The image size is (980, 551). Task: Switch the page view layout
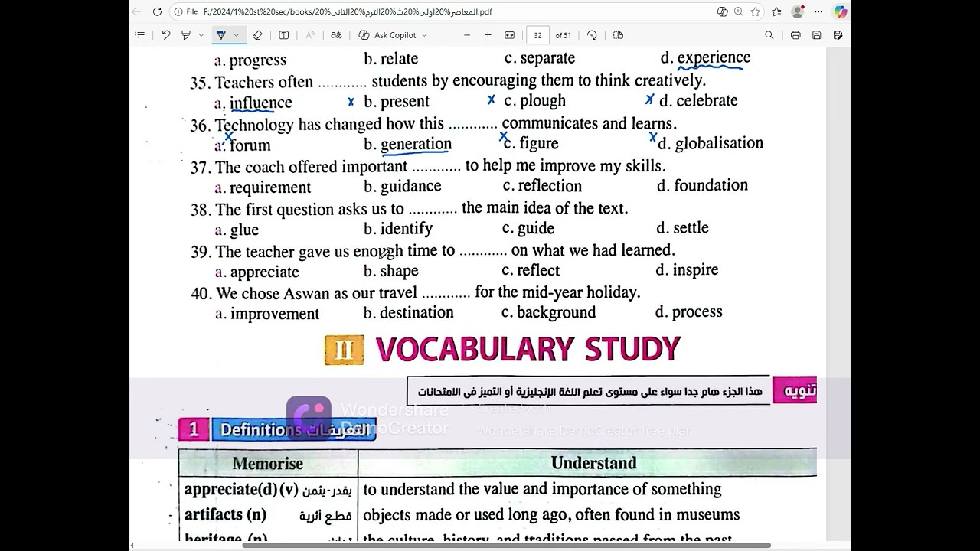pos(619,35)
